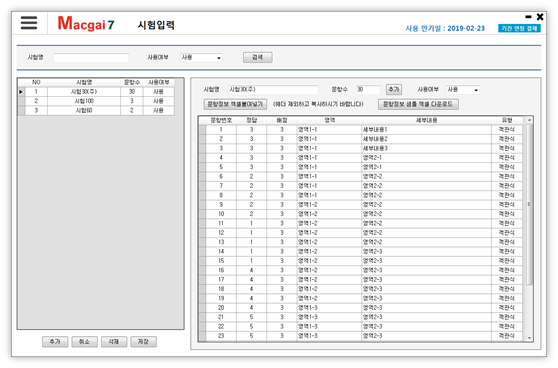Click the 시험명 field containing 시험30(주)
The image size is (558, 368).
coord(273,89)
